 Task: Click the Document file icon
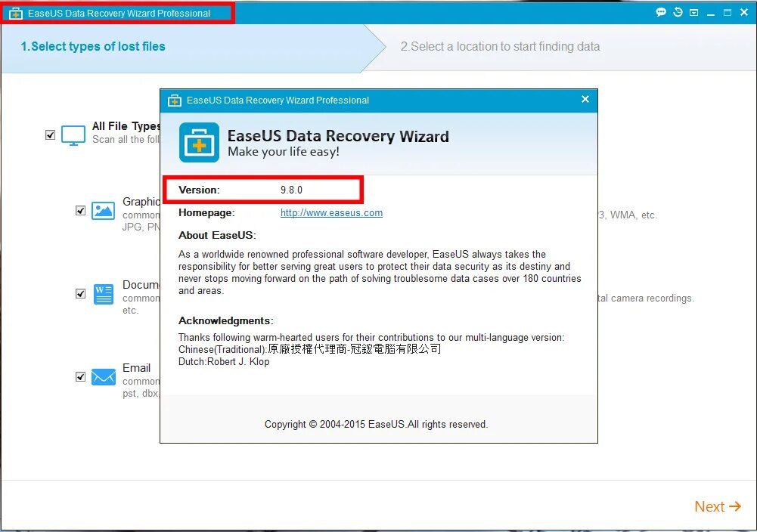(104, 294)
